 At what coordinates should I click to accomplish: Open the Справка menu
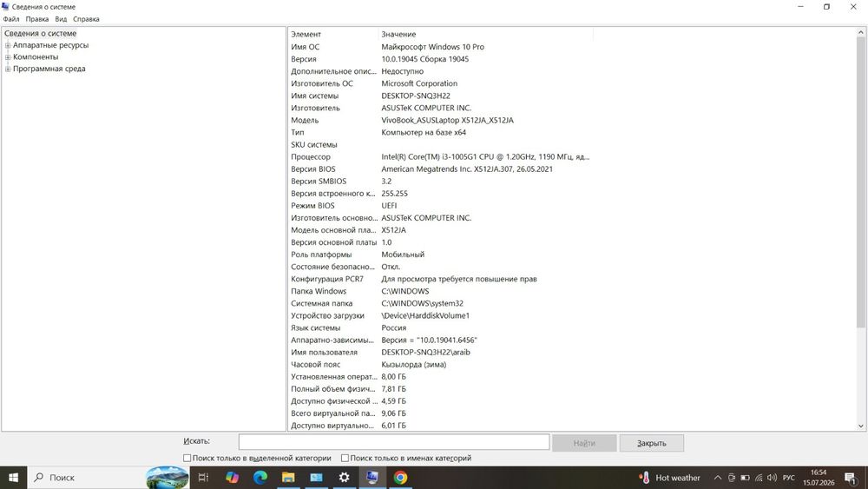86,19
